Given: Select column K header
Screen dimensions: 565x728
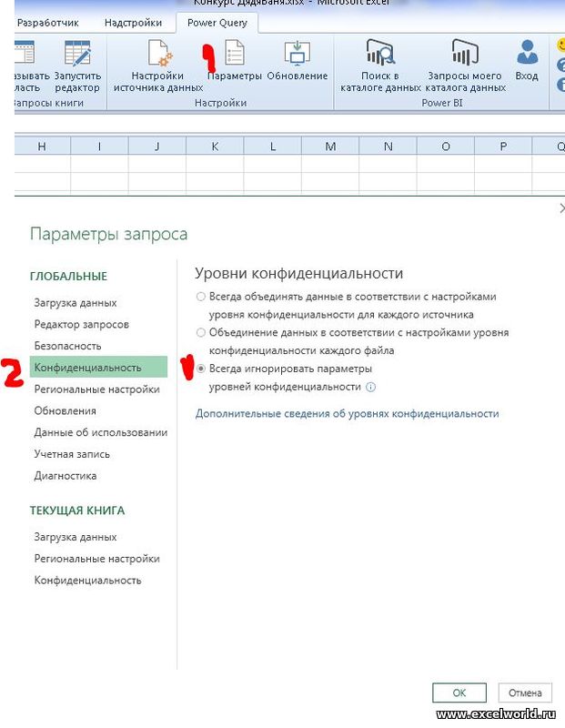Looking at the screenshot, I should [215, 147].
